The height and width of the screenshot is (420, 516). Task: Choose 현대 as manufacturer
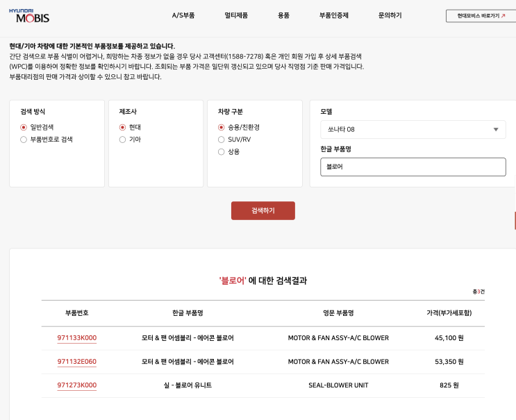pyautogui.click(x=122, y=127)
